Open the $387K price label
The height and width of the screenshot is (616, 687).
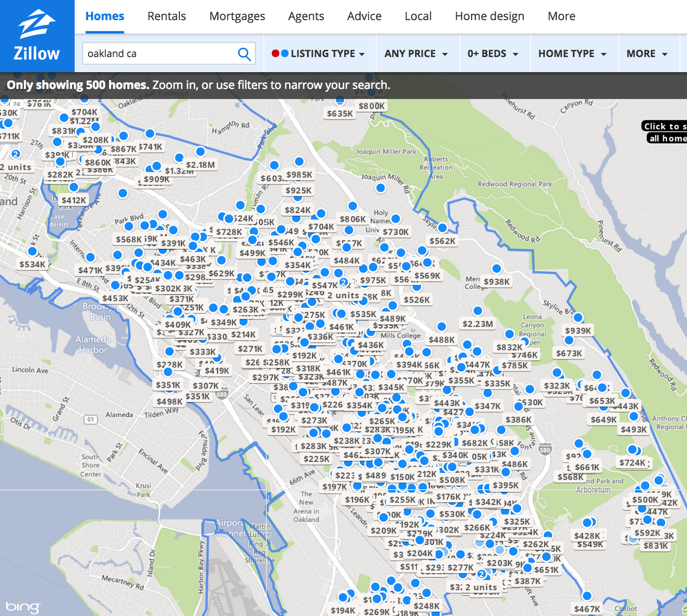(528, 581)
